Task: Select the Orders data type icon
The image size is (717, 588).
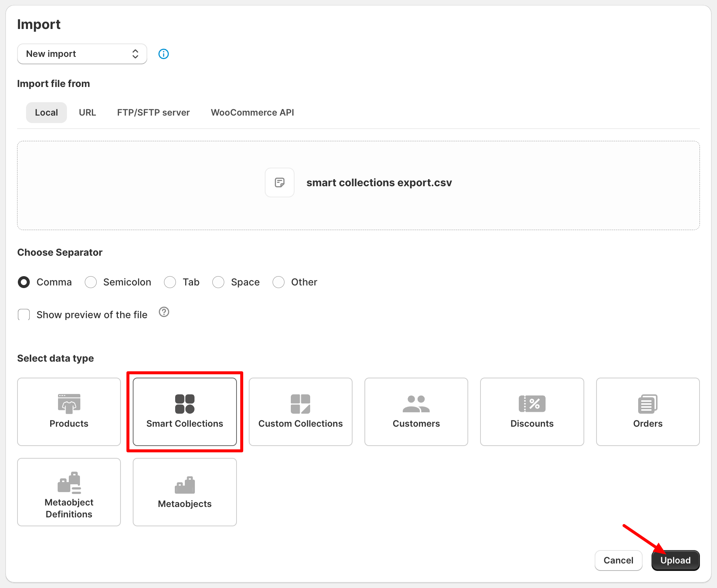Action: pyautogui.click(x=647, y=411)
